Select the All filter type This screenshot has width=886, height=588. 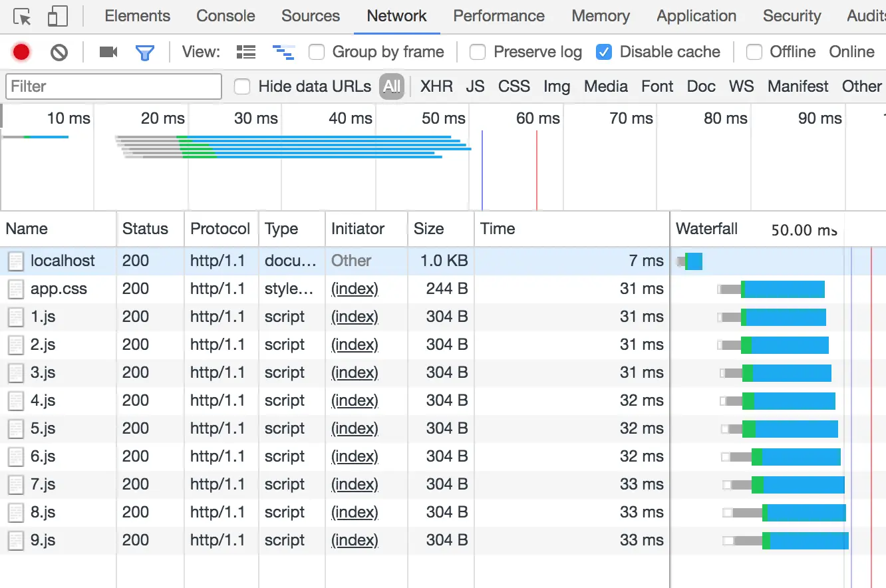pyautogui.click(x=392, y=86)
